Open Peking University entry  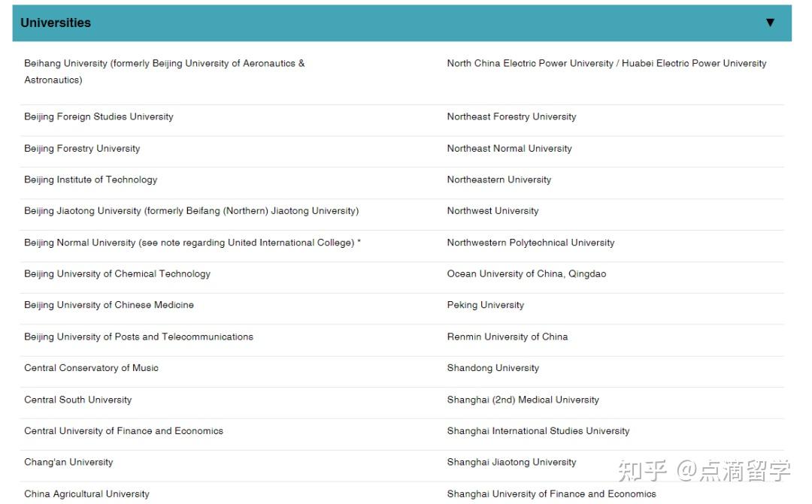coord(486,305)
